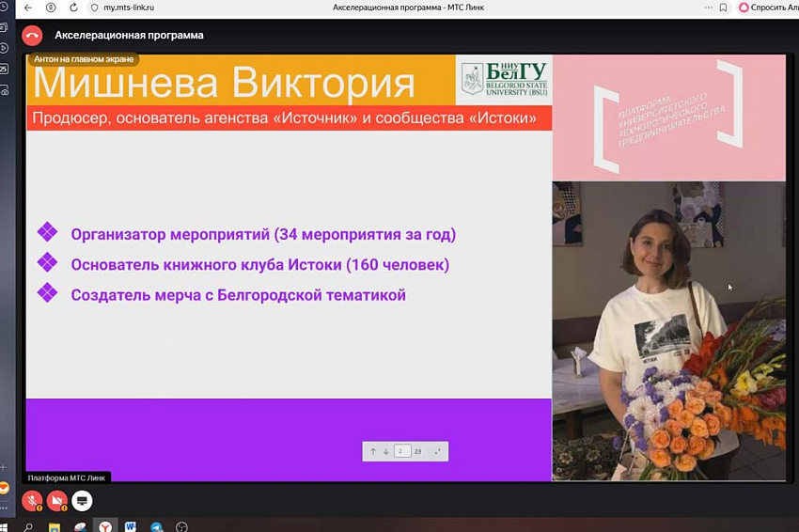Click the 'Антон на главном экране' label

coord(84,59)
